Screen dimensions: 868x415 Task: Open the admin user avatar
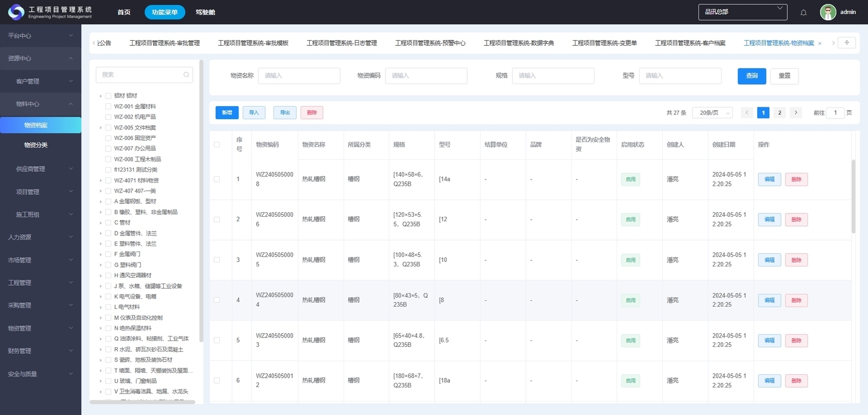click(x=828, y=12)
